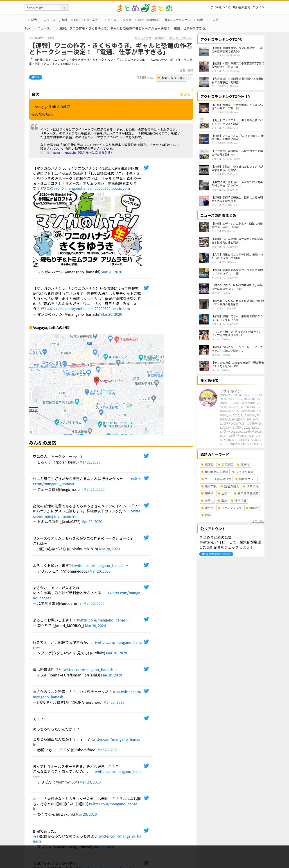The width and height of the screenshot is (289, 868).
Task: Open the ギャルと恐竜 tag link
Action: point(143,38)
